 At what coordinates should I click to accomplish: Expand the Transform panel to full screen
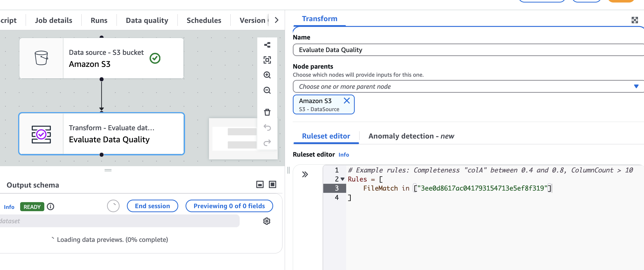635,20
